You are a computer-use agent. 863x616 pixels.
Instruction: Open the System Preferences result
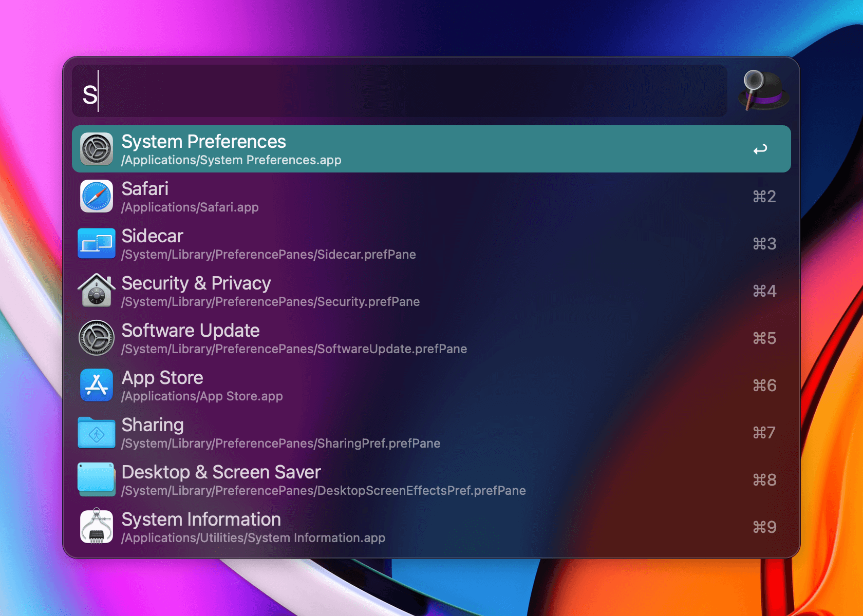308,149
